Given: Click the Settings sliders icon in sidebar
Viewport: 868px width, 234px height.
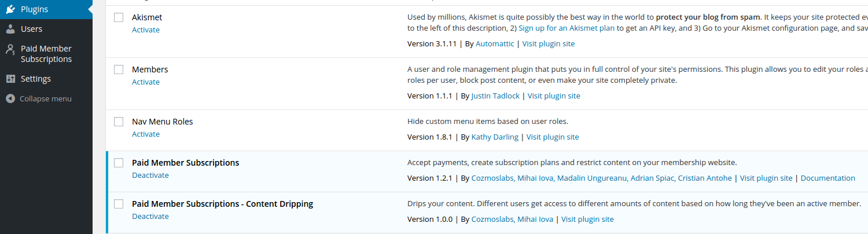Looking at the screenshot, I should 10,79.
